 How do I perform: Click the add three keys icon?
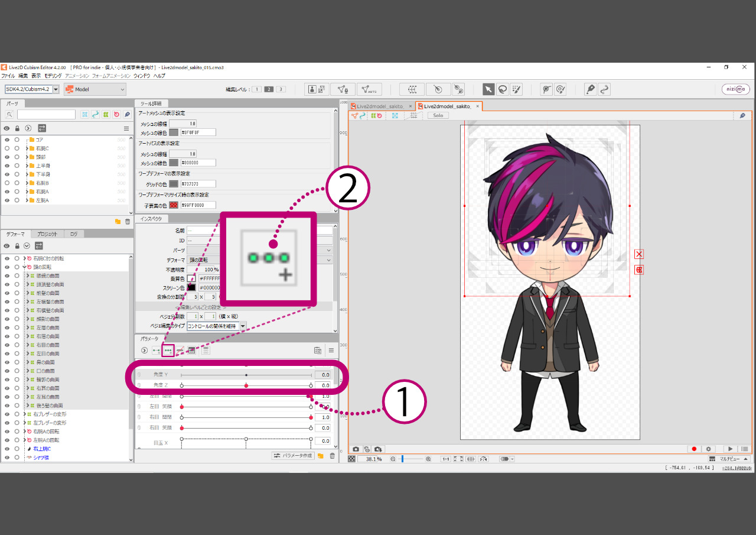[x=168, y=350]
